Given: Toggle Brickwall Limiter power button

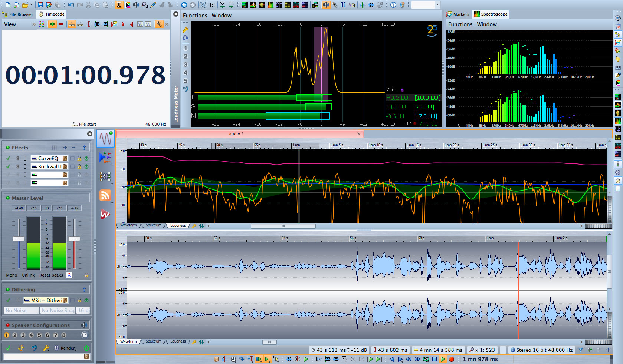Looking at the screenshot, I should 86,166.
